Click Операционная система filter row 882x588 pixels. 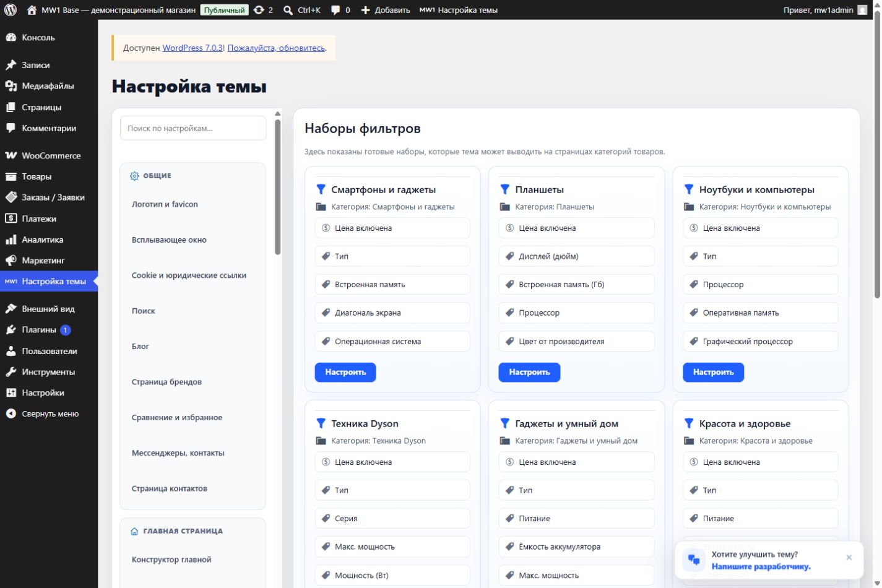(x=392, y=342)
